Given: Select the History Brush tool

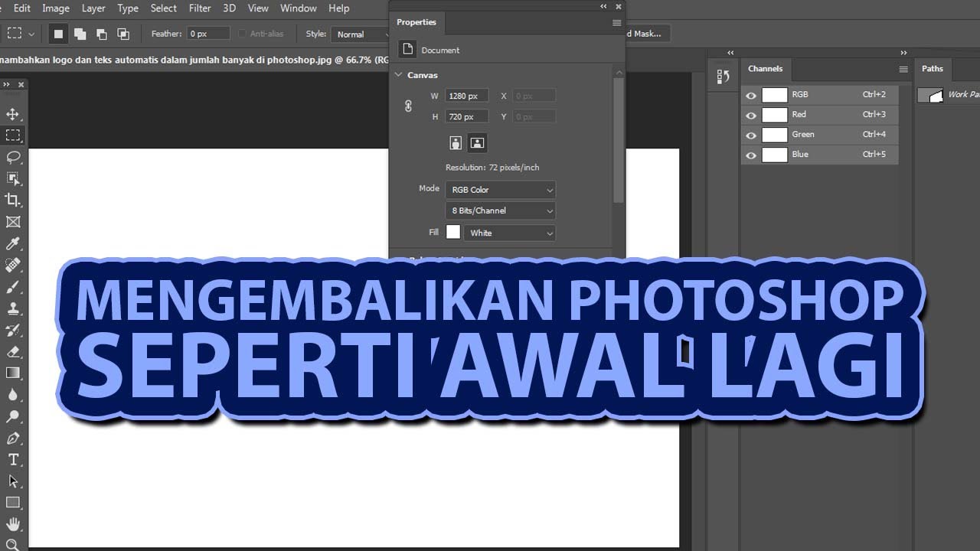Looking at the screenshot, I should 13,330.
